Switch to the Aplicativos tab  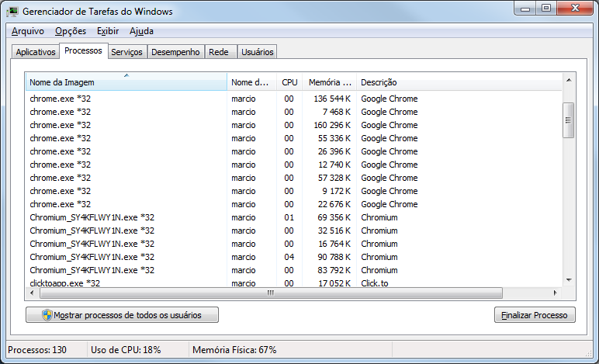[x=36, y=52]
